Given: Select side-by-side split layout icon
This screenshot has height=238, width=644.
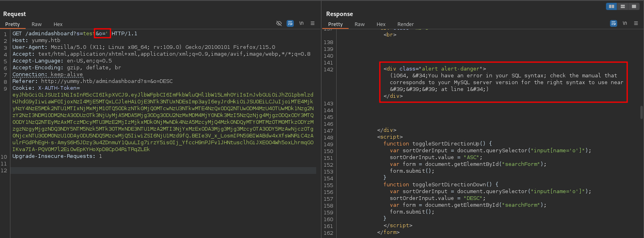Looking at the screenshot, I should click(611, 6).
